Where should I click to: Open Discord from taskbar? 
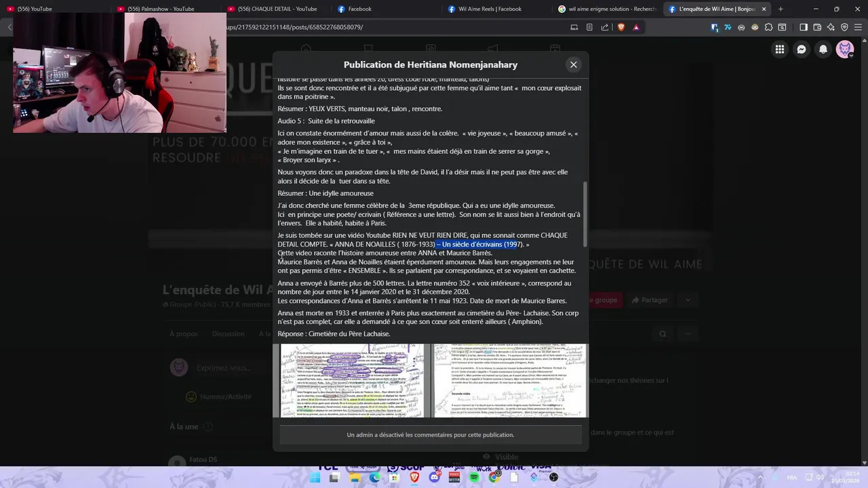435,477
